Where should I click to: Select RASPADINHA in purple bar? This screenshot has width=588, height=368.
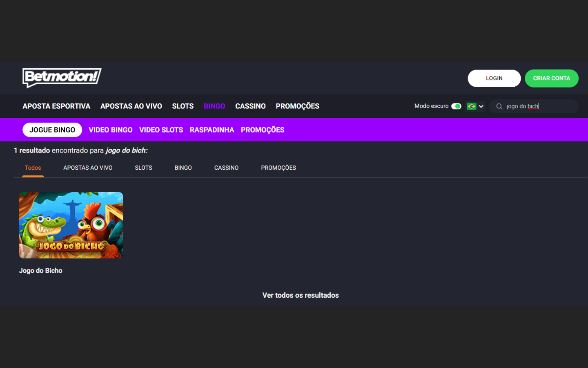pos(212,130)
